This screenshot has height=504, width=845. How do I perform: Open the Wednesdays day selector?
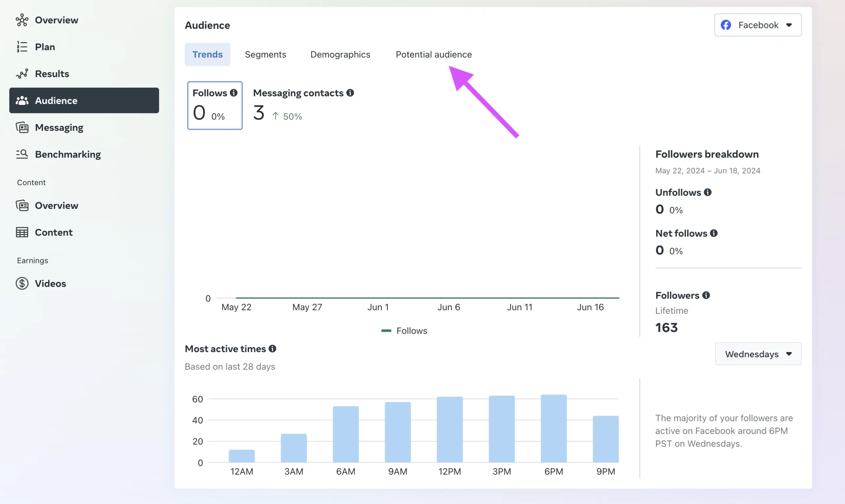tap(758, 354)
